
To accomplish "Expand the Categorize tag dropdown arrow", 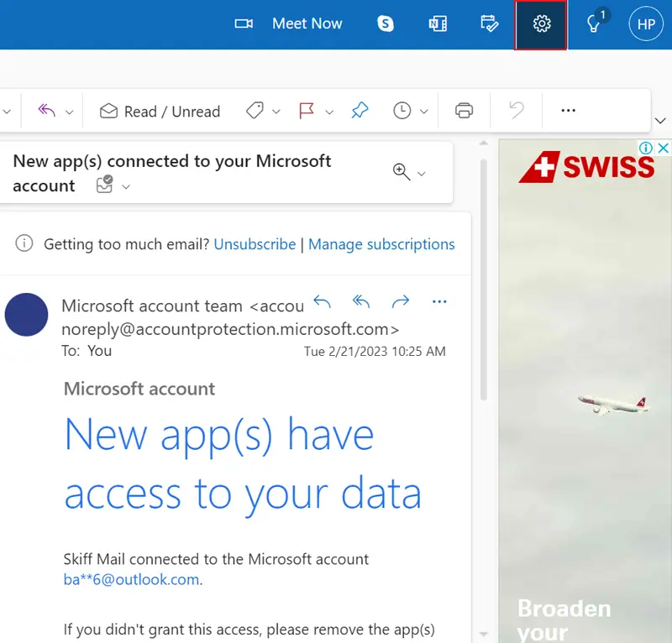I will pos(276,112).
